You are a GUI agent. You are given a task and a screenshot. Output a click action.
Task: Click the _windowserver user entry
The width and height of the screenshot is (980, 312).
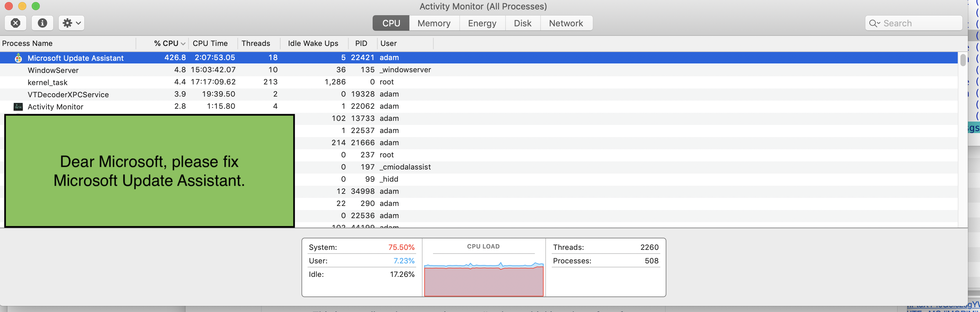pyautogui.click(x=405, y=70)
